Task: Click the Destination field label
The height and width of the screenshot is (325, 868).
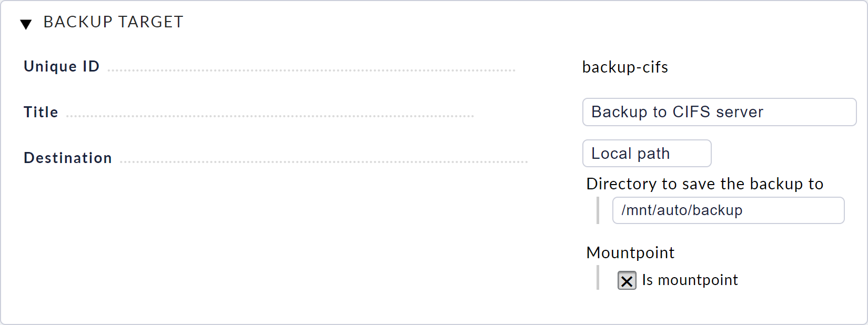Action: (67, 157)
